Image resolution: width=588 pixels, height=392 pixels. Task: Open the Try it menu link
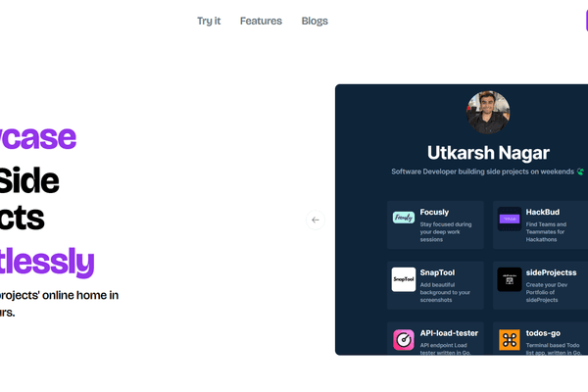(209, 21)
